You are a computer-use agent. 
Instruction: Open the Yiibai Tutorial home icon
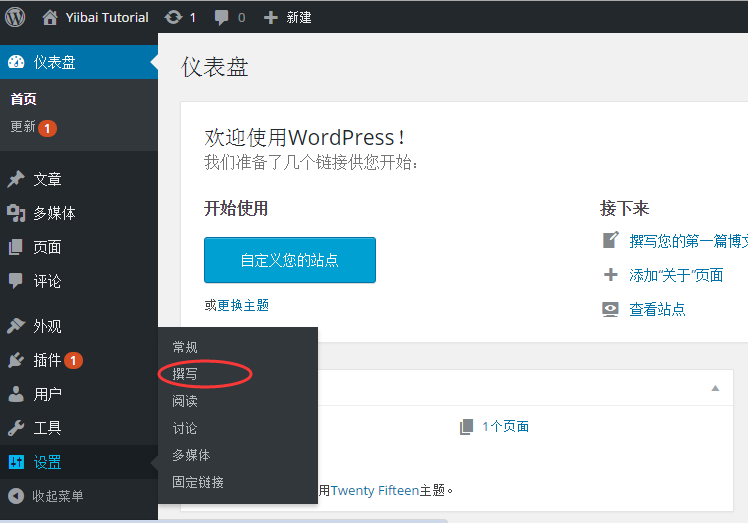[50, 17]
